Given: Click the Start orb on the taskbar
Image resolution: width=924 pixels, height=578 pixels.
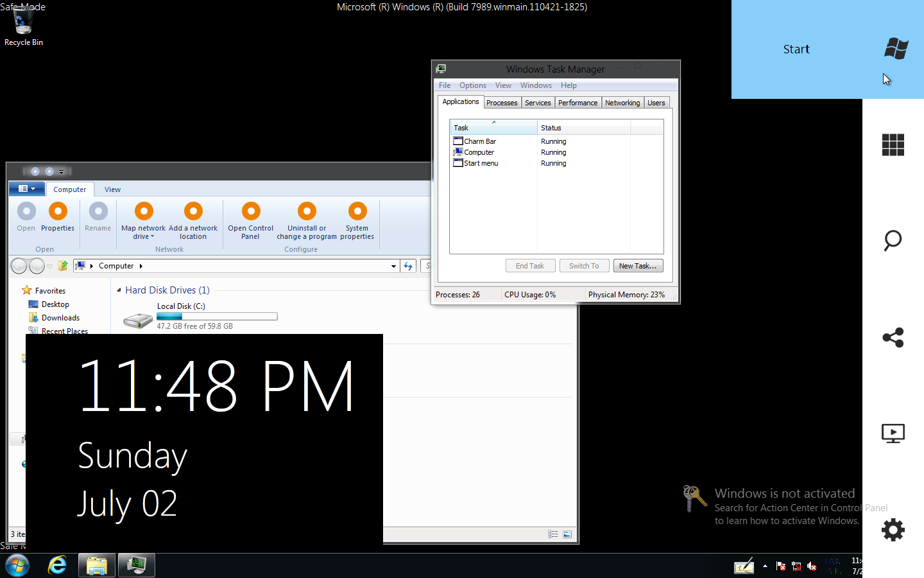Looking at the screenshot, I should (x=17, y=565).
